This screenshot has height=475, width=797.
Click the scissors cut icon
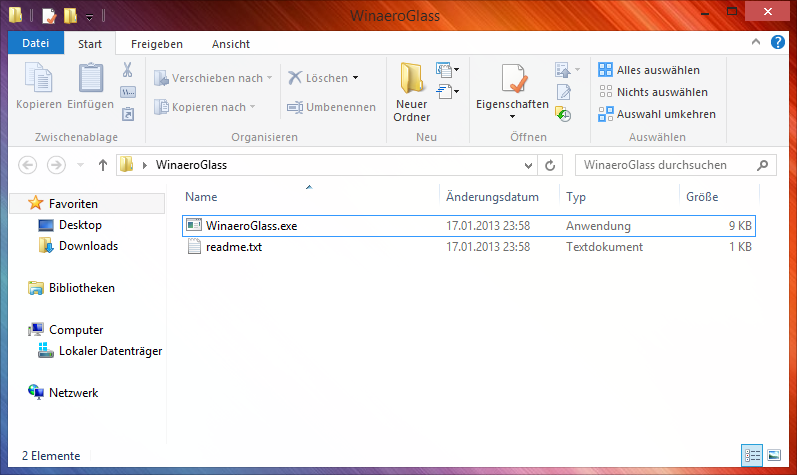point(128,70)
